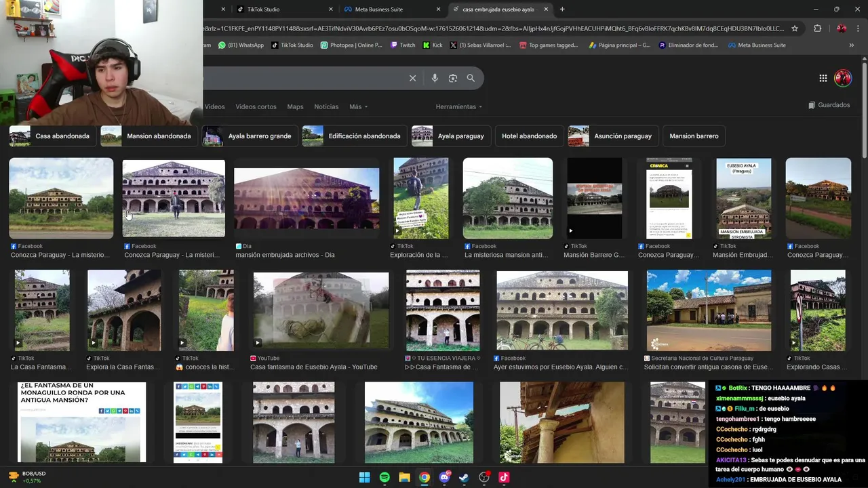Switch to Noticias results
This screenshot has width=868, height=488.
click(326, 106)
